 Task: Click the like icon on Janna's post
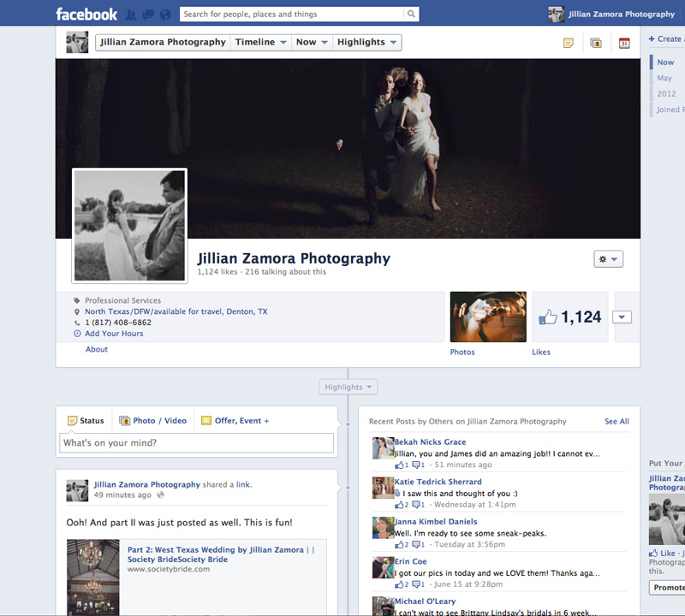point(399,544)
